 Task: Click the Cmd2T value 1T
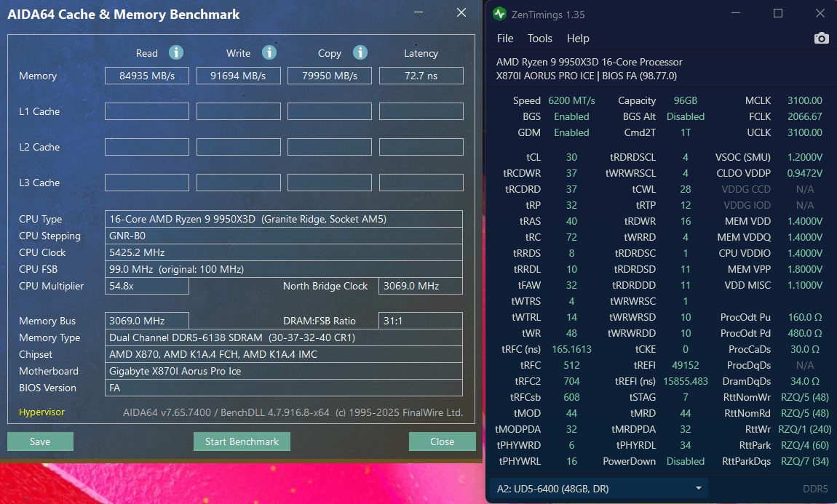point(686,133)
